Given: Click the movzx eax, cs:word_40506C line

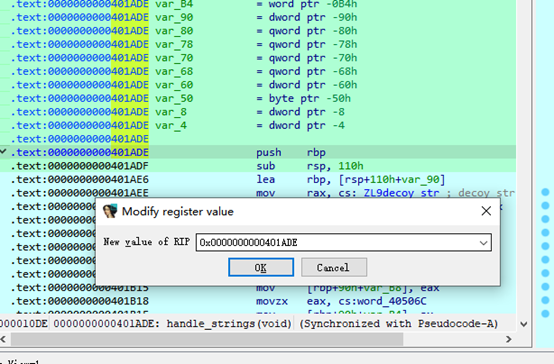Looking at the screenshot, I should 258,301.
